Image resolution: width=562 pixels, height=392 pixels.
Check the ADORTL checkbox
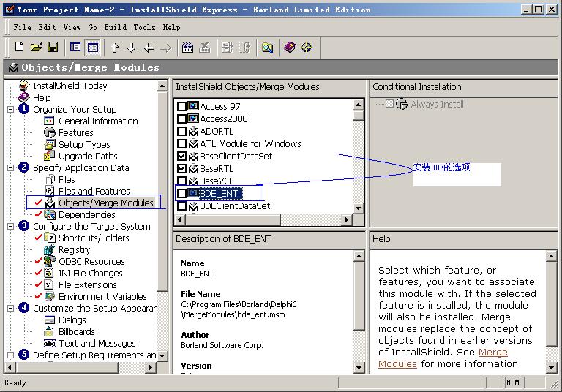click(x=181, y=131)
